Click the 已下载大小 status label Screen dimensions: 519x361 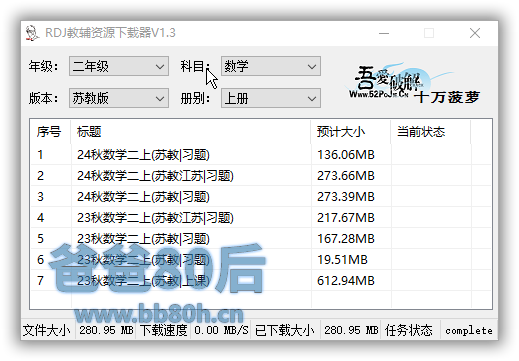click(285, 330)
